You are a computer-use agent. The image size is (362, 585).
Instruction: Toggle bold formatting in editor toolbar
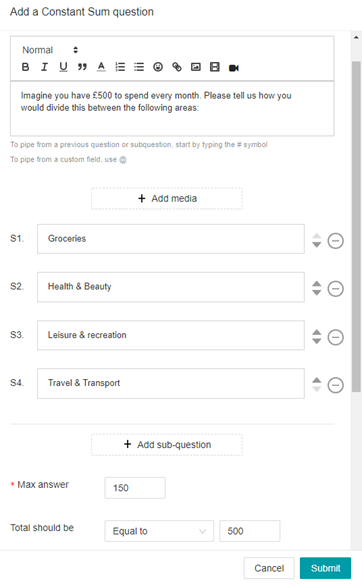pyautogui.click(x=25, y=67)
